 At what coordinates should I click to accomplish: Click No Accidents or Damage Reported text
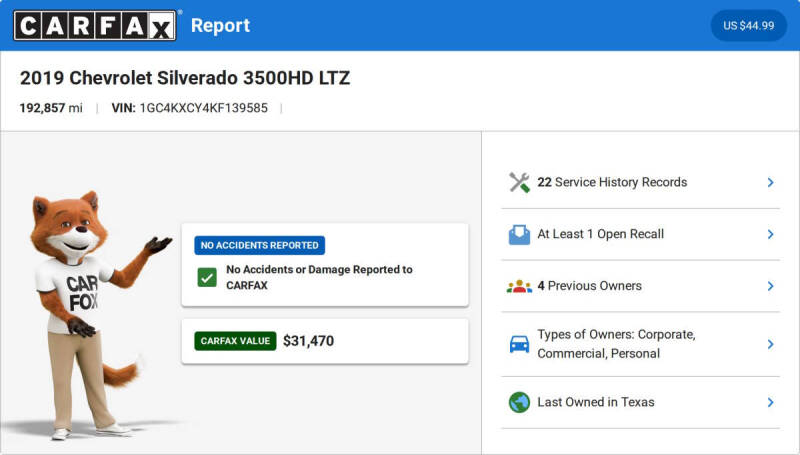click(319, 277)
